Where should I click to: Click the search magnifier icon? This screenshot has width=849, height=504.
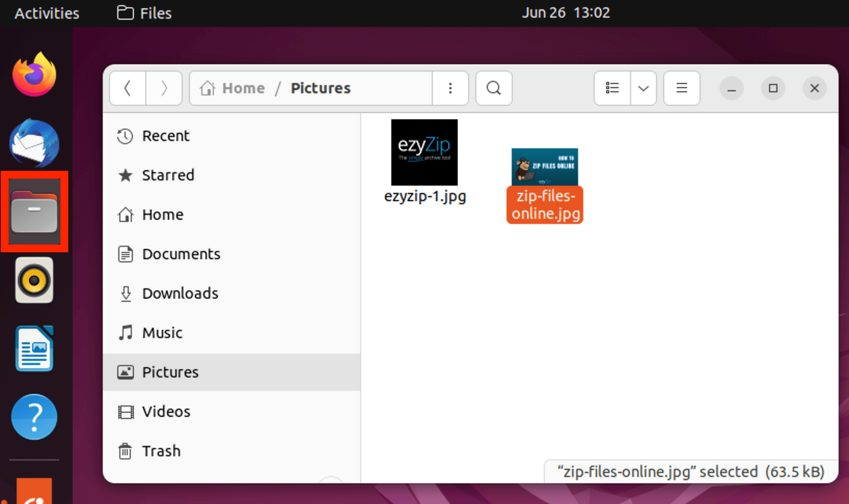pyautogui.click(x=494, y=88)
